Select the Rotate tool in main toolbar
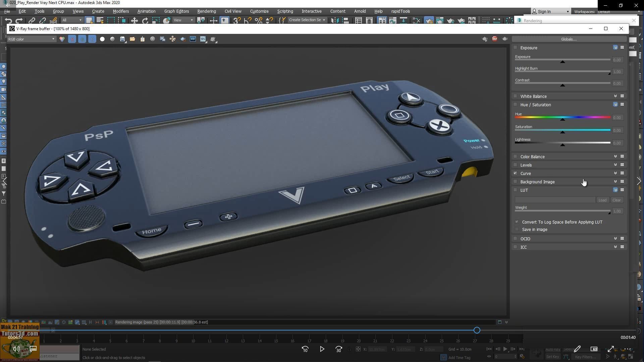The image size is (644, 362). click(145, 21)
